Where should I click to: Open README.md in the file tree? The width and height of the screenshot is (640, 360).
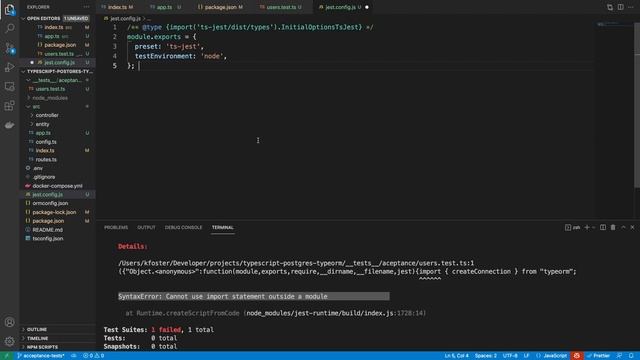(x=58, y=230)
